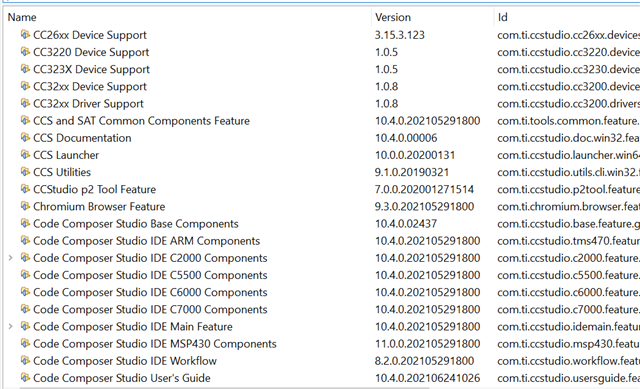This screenshot has width=640, height=389.
Task: Select Code Composer Studio IDE MSP430 Components
Action: point(155,344)
